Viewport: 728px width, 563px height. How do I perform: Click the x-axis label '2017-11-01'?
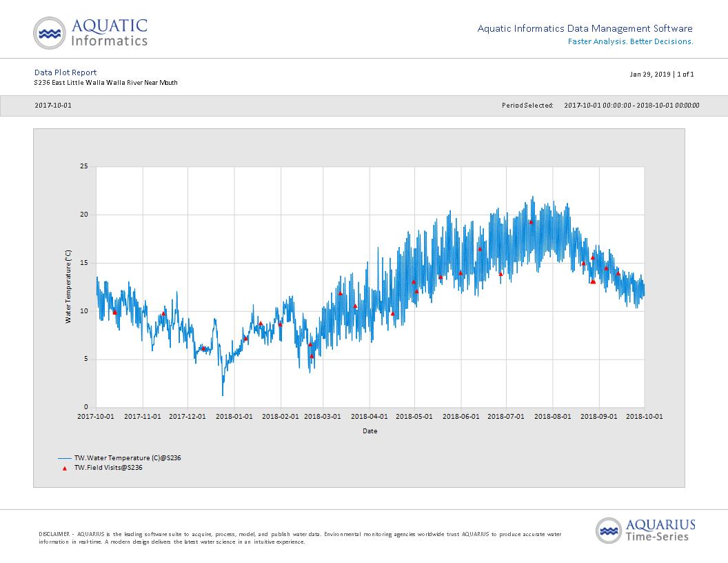pyautogui.click(x=143, y=416)
